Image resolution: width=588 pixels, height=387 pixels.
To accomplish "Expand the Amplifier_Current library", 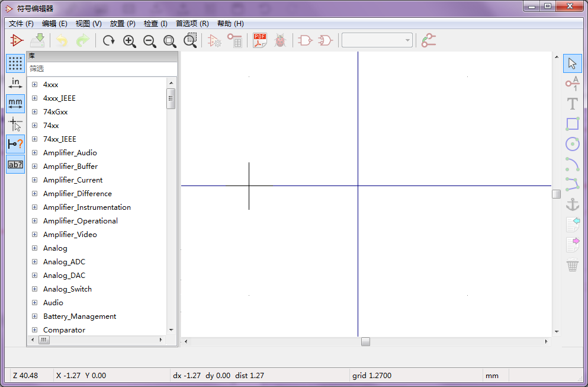I will pos(34,180).
